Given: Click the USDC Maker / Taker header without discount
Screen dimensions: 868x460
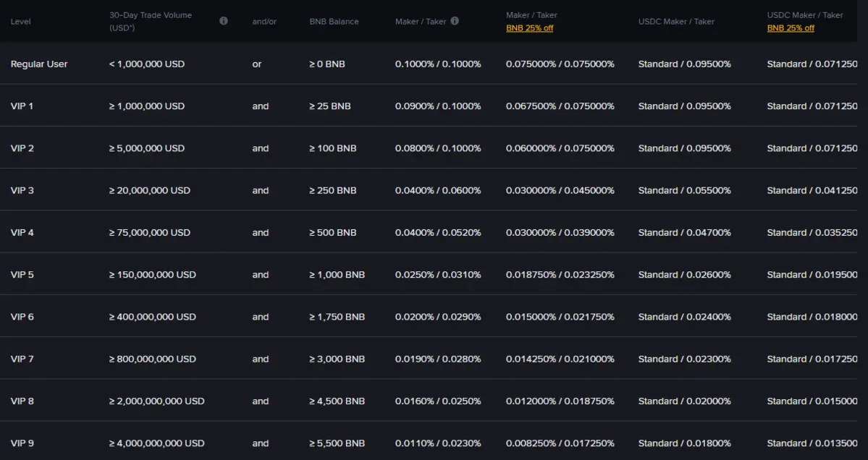Looking at the screenshot, I should point(676,22).
